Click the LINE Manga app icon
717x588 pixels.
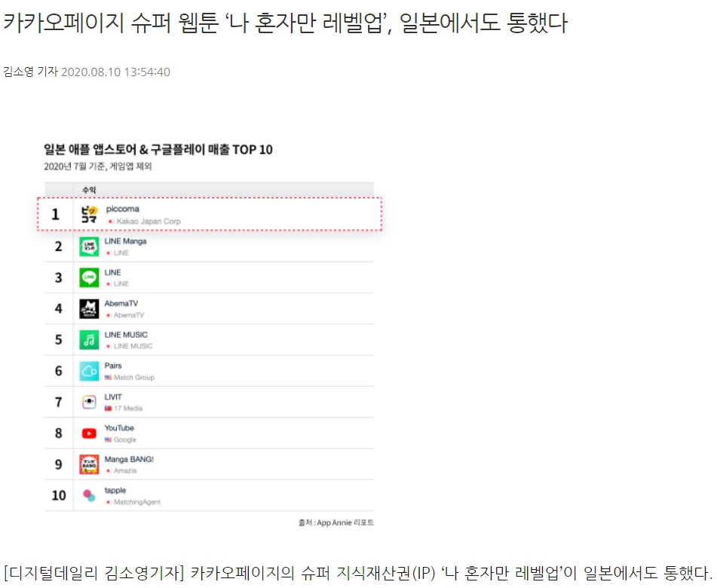[89, 247]
